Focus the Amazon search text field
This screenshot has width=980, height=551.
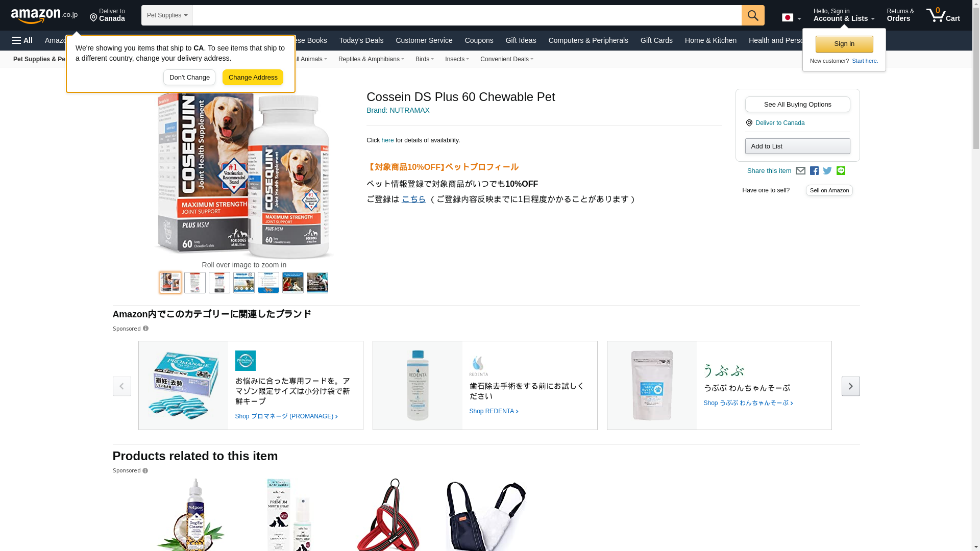(467, 15)
